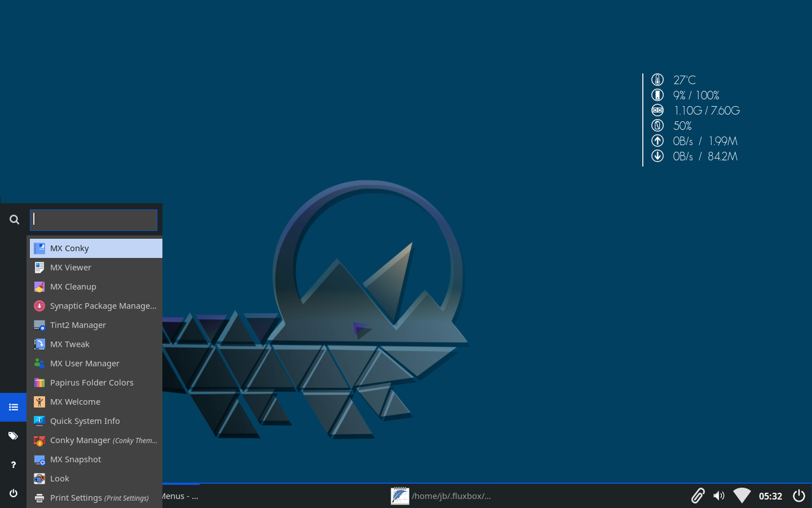Click the Look app icon

coord(39,479)
